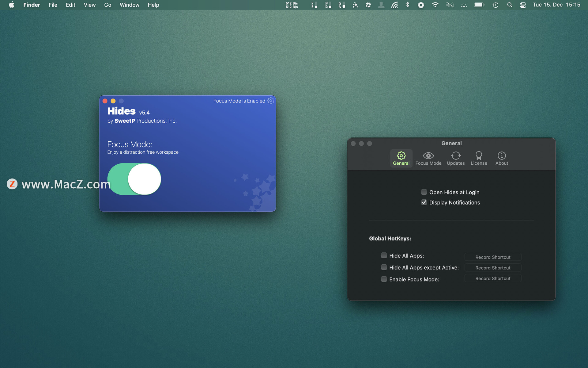Minimize the Hides window with yellow button

click(x=113, y=101)
